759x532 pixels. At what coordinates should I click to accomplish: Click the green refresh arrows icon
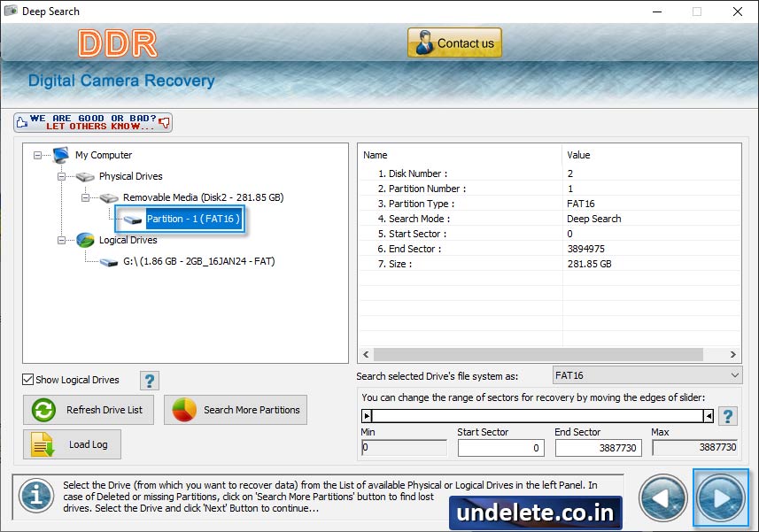[x=43, y=410]
